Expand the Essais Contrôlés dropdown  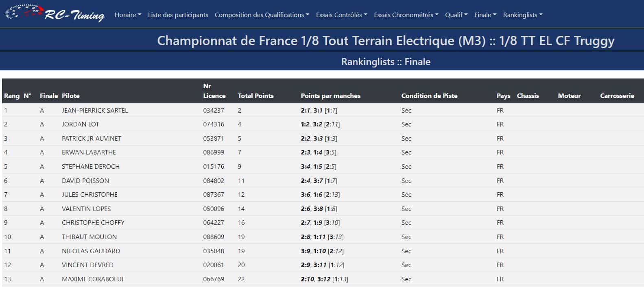341,15
